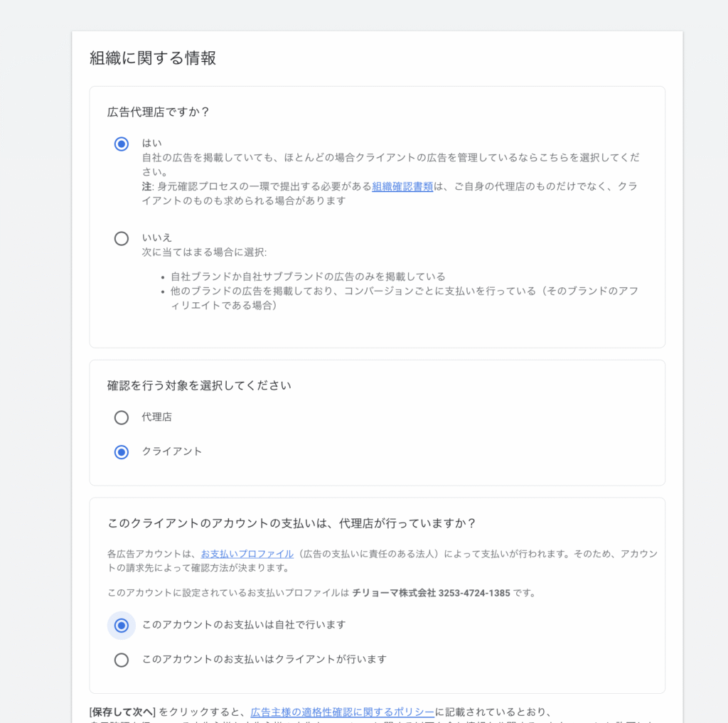Image resolution: width=728 pixels, height=723 pixels.
Task: Open the お支払いプロファイル link
Action: coord(247,554)
